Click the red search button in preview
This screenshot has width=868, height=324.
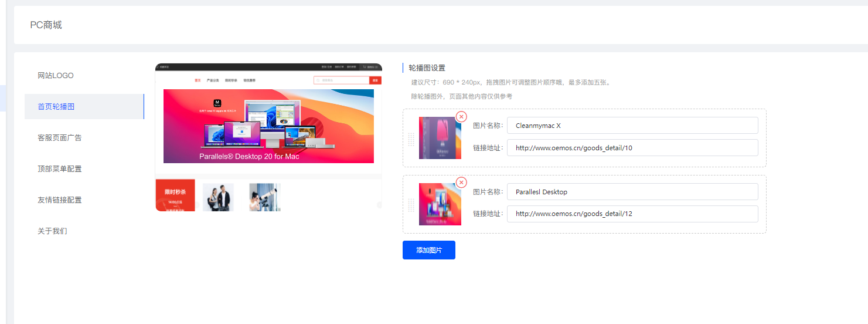pyautogui.click(x=375, y=80)
